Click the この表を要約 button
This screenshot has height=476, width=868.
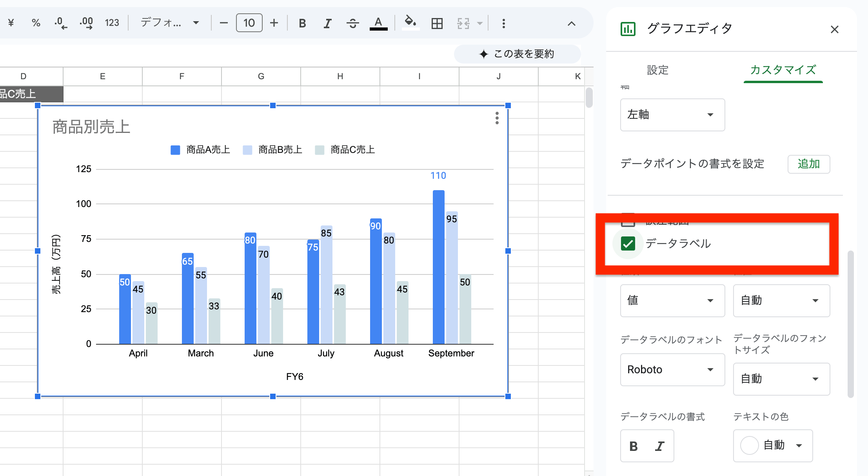click(x=517, y=54)
